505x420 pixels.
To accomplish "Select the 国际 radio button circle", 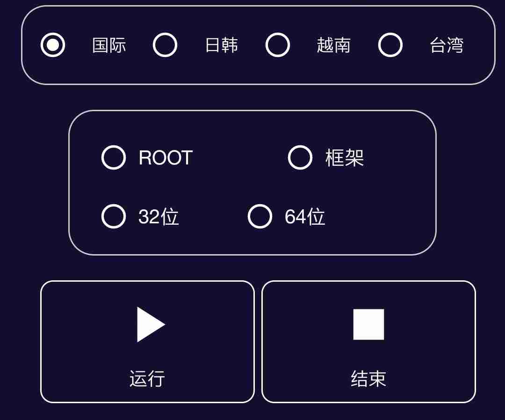I will coord(53,45).
